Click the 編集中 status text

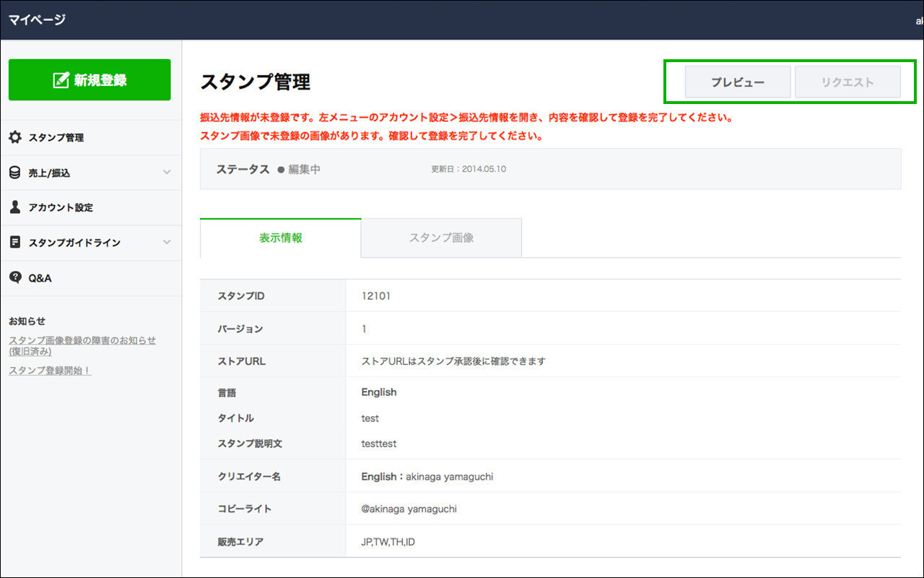305,170
